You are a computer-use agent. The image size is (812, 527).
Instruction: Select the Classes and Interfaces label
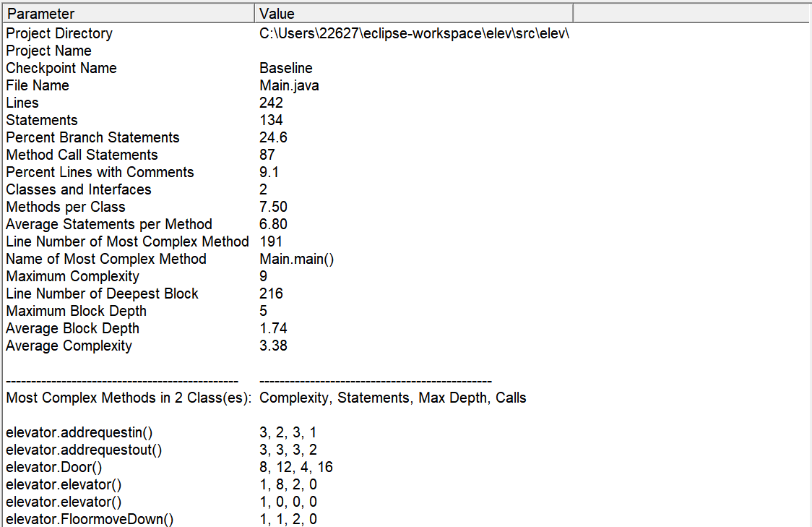pyautogui.click(x=79, y=189)
